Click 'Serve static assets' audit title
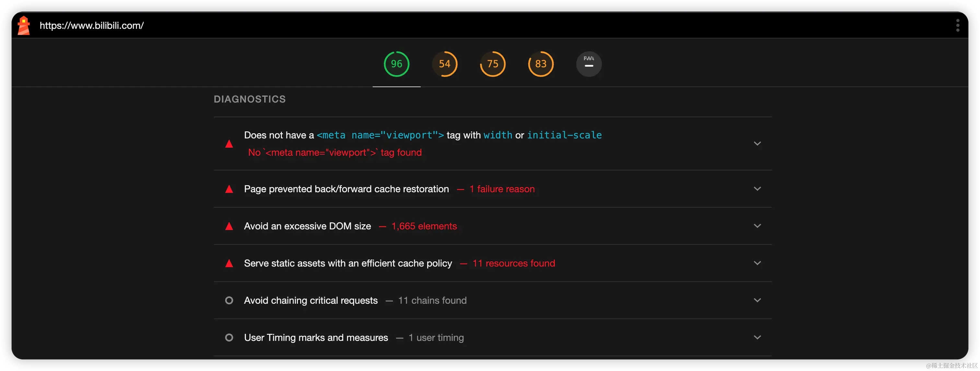The width and height of the screenshot is (980, 371). 348,264
